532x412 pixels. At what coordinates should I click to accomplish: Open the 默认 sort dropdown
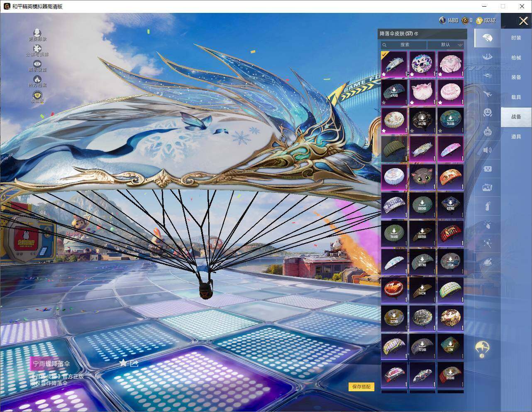(446, 45)
